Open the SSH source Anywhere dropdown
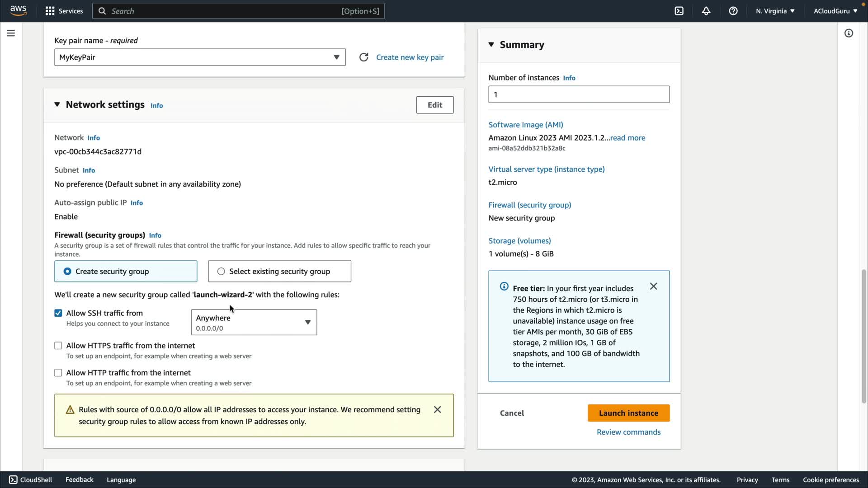868x488 pixels. click(x=254, y=322)
